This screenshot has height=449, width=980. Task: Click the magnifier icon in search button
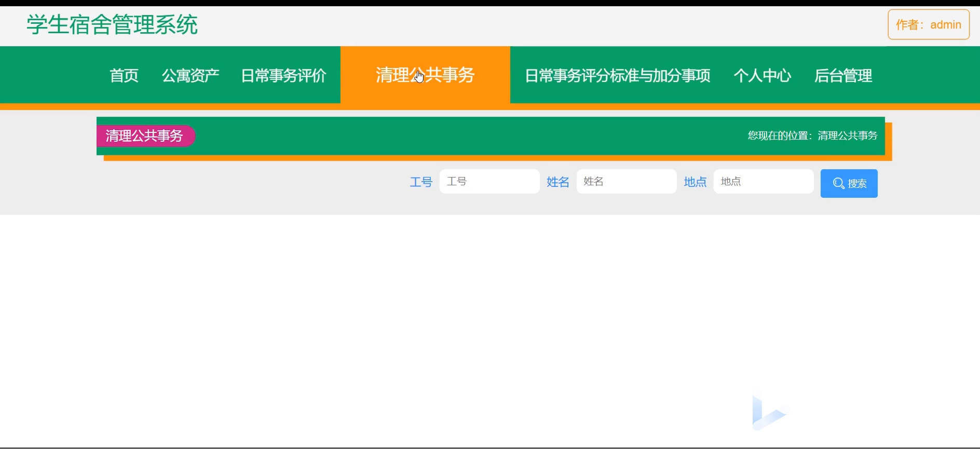[838, 183]
